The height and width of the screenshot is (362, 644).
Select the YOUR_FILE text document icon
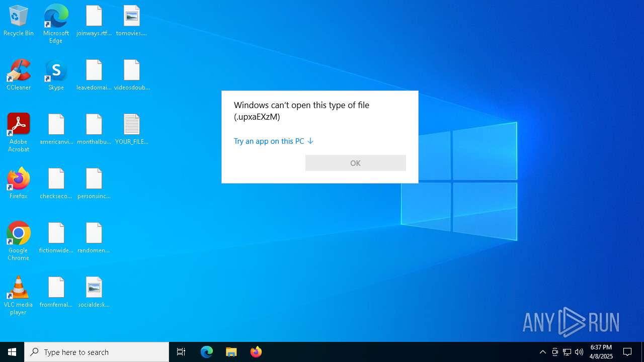pyautogui.click(x=131, y=130)
